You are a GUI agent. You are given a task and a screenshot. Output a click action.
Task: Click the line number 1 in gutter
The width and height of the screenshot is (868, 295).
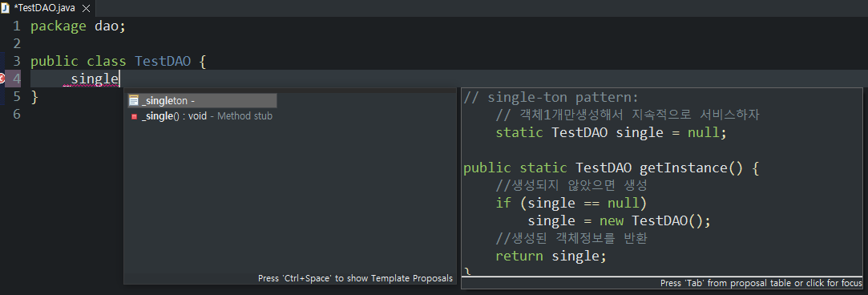17,26
